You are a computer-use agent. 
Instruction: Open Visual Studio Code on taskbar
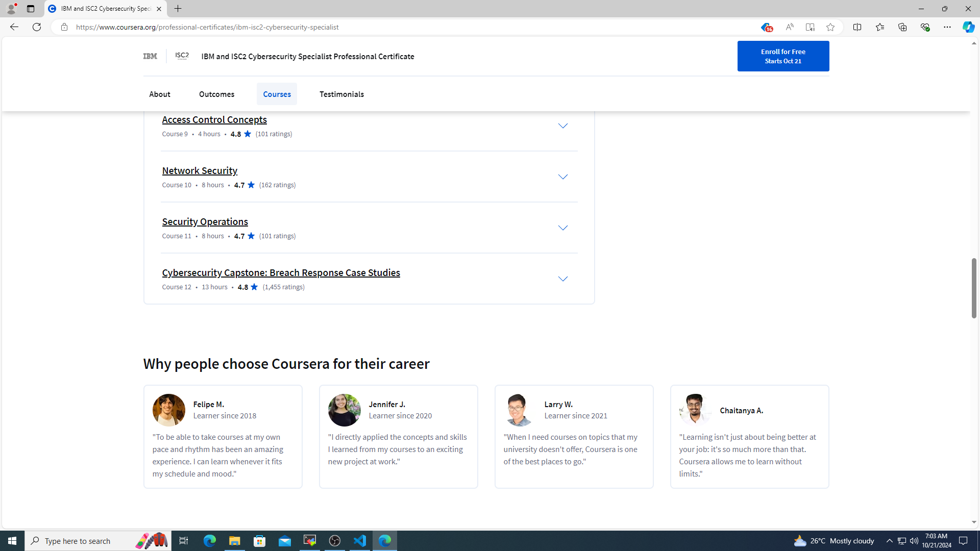(360, 541)
